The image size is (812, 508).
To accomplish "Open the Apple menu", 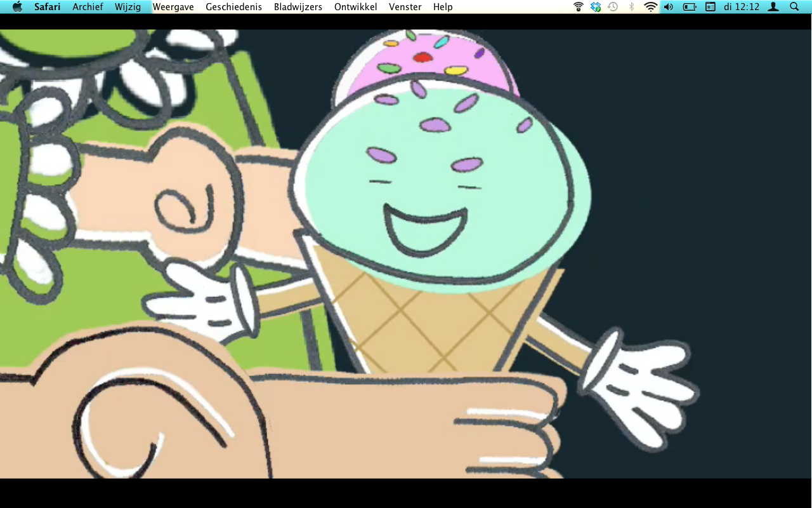I will (x=17, y=7).
